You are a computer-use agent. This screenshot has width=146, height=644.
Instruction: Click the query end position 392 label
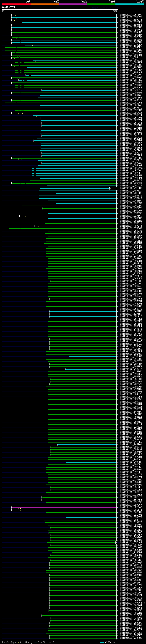tap(115, 11)
